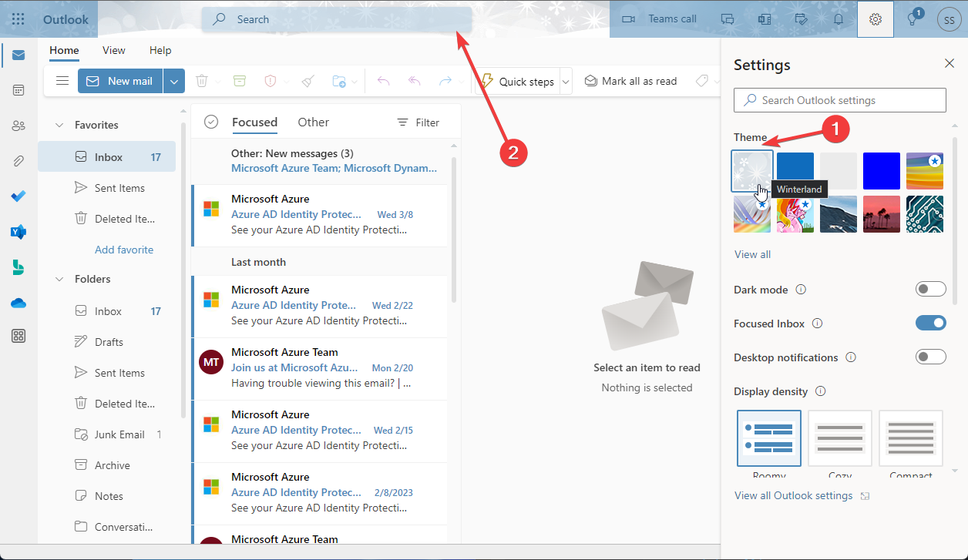Screen dimensions: 968x560
Task: Open the Drafts folder
Action: [x=107, y=342]
